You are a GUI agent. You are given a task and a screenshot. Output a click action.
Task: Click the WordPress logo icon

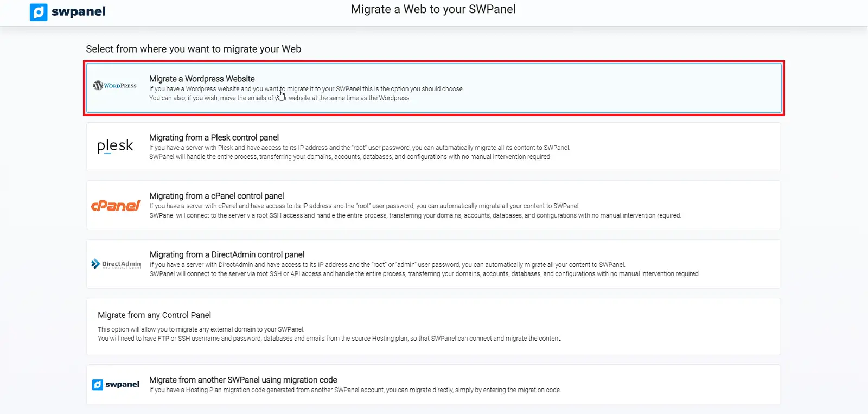click(x=115, y=86)
